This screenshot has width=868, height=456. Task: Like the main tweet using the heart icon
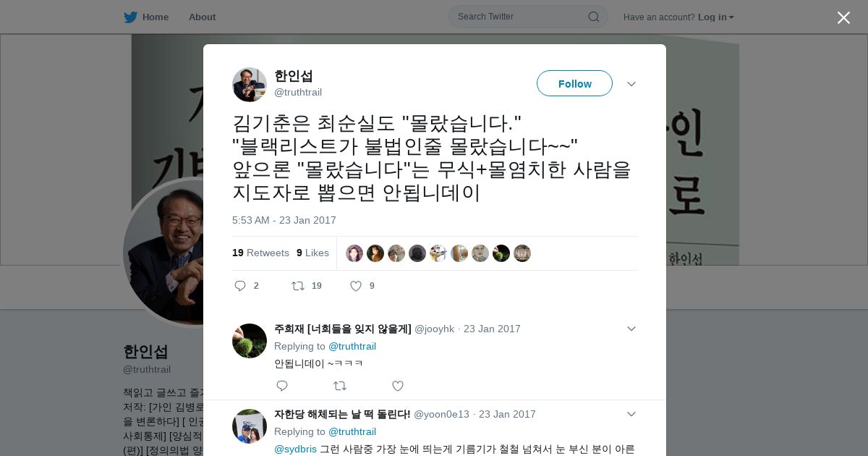[356, 286]
